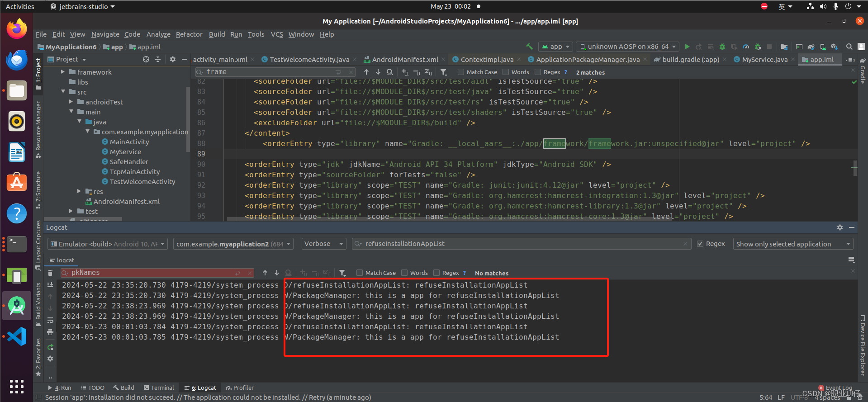The height and width of the screenshot is (402, 868).
Task: Expand the res folder in project tree
Action: (x=79, y=191)
